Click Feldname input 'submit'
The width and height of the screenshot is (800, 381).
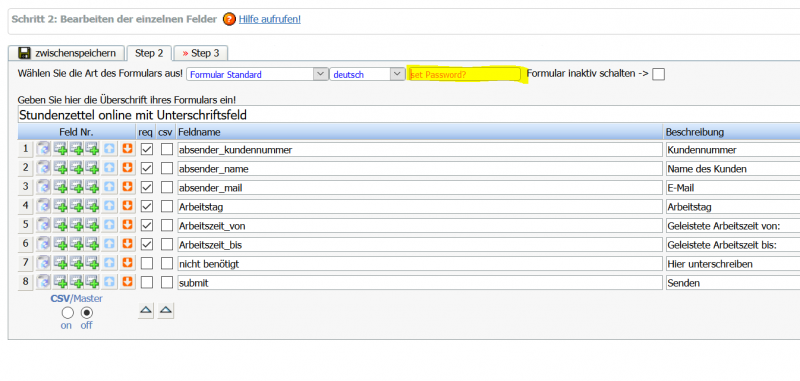(x=420, y=283)
